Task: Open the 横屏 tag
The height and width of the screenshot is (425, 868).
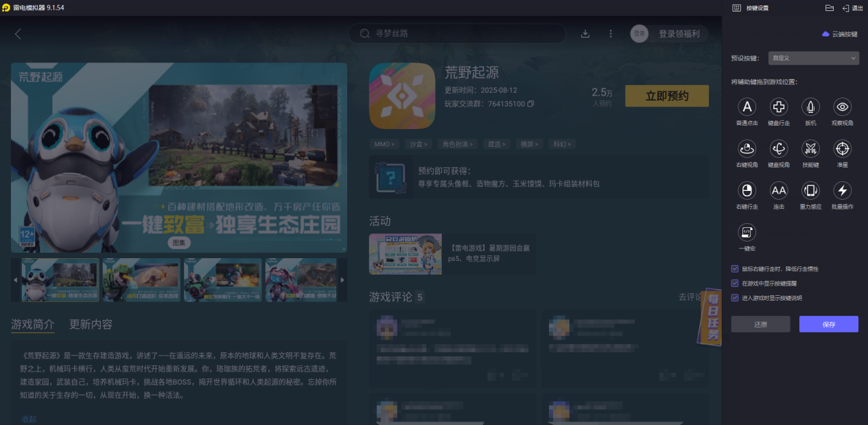Action: pyautogui.click(x=528, y=144)
